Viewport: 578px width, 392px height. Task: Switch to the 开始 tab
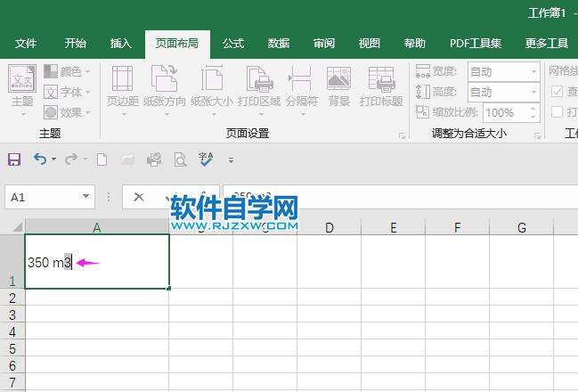[x=76, y=43]
